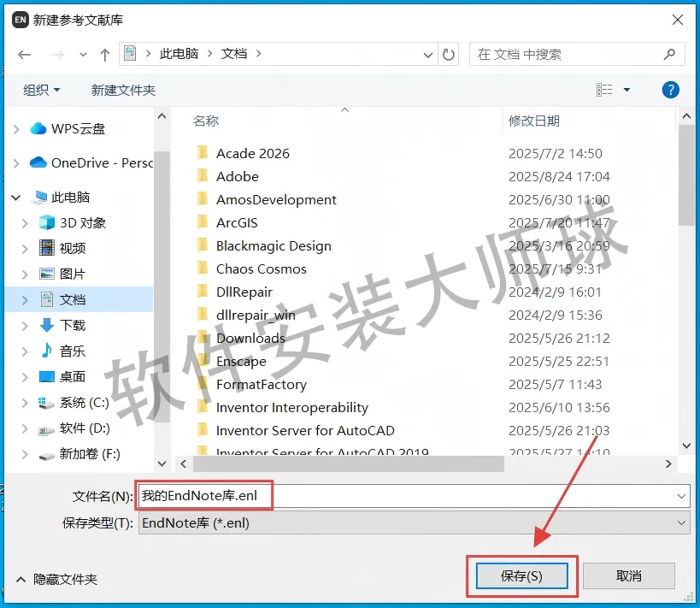Click the document icon in address bar
The width and height of the screenshot is (700, 608).
pyautogui.click(x=130, y=54)
